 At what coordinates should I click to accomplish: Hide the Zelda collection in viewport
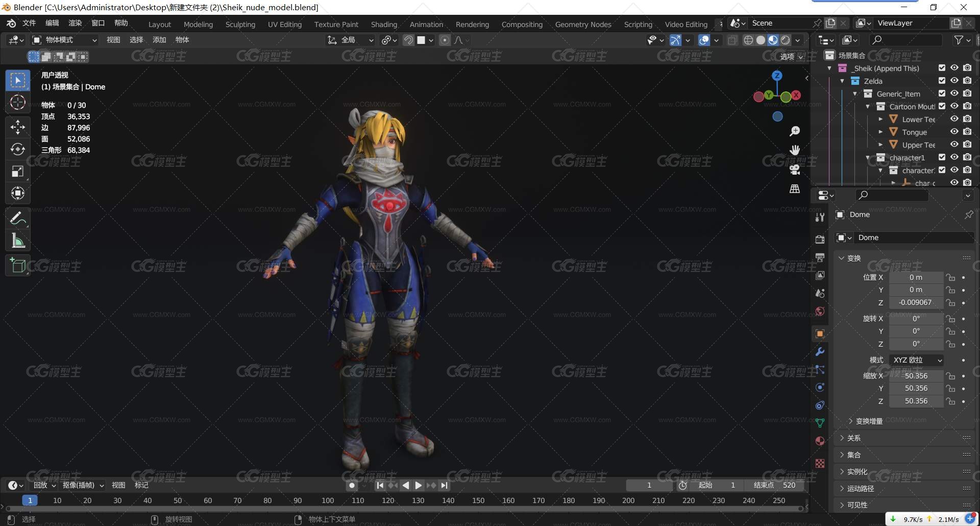click(x=954, y=81)
